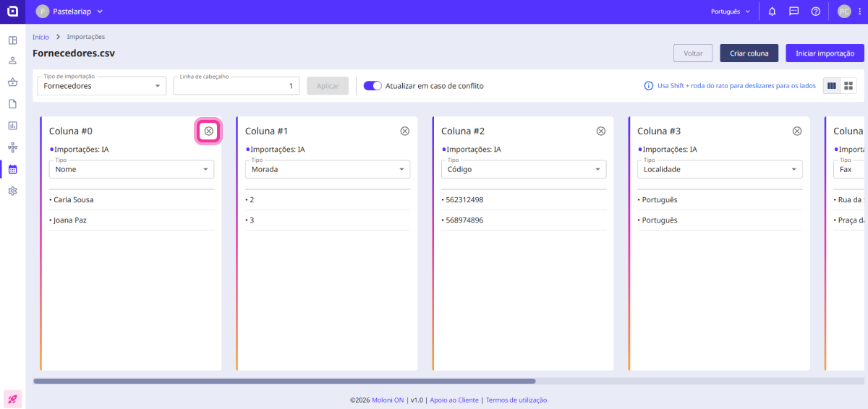This screenshot has height=409, width=868.
Task: Open the chat messages icon
Action: click(x=793, y=12)
